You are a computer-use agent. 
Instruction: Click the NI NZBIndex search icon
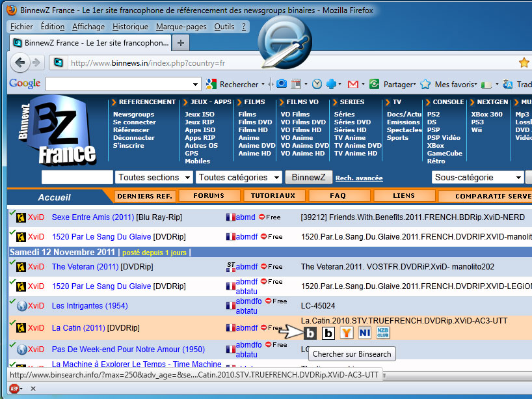365,333
